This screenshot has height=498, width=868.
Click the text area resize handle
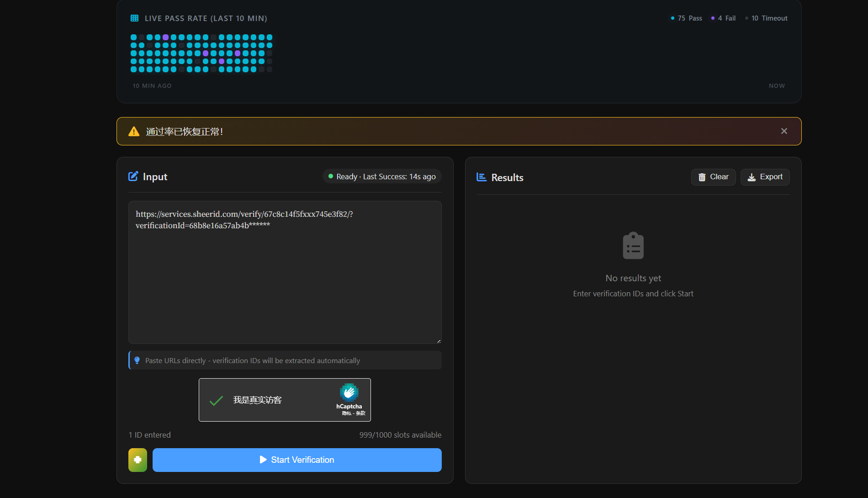tap(439, 341)
